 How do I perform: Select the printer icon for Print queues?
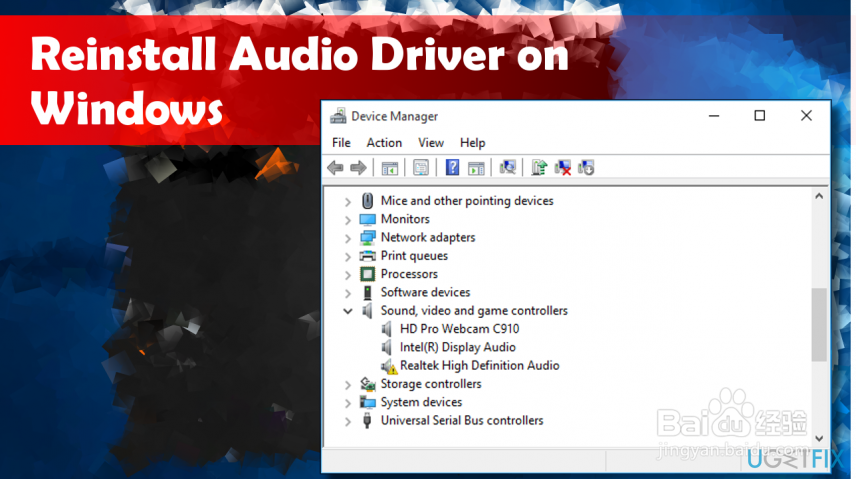click(x=367, y=256)
